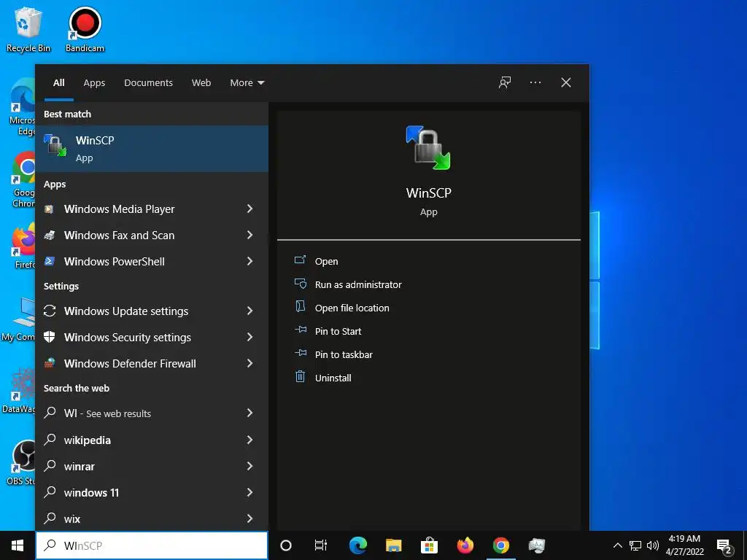Click the Windows Media Player icon

coord(49,209)
